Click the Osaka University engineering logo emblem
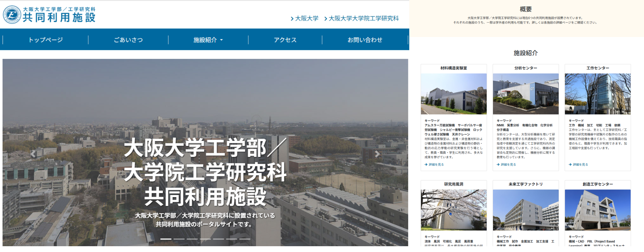644x252 pixels. (12, 15)
